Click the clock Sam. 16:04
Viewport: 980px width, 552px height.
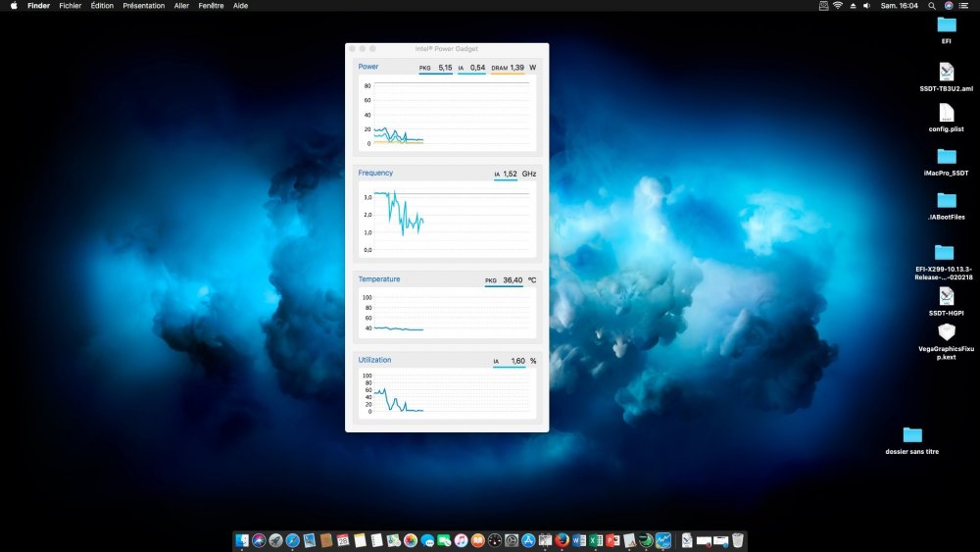click(x=900, y=6)
